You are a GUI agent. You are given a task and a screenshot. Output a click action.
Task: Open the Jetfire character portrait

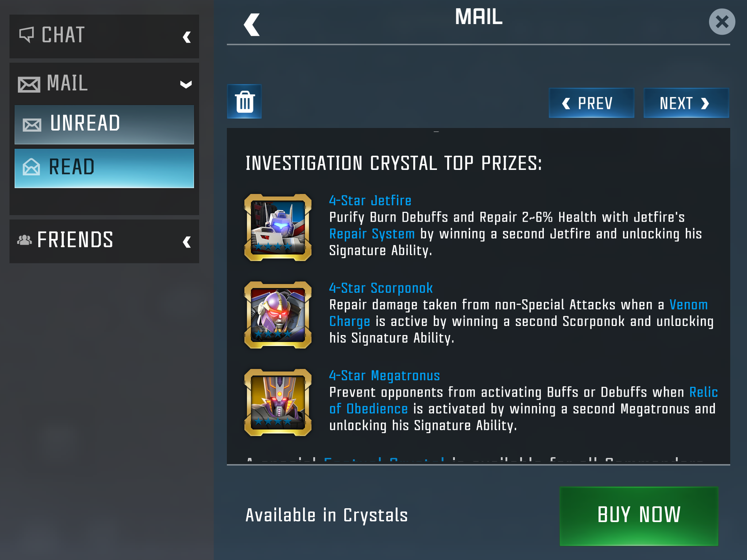(278, 227)
